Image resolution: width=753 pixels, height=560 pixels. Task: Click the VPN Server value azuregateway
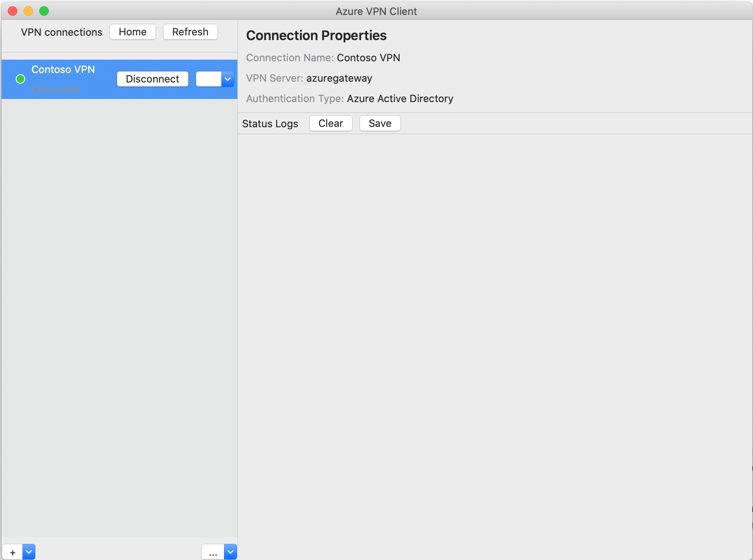339,78
